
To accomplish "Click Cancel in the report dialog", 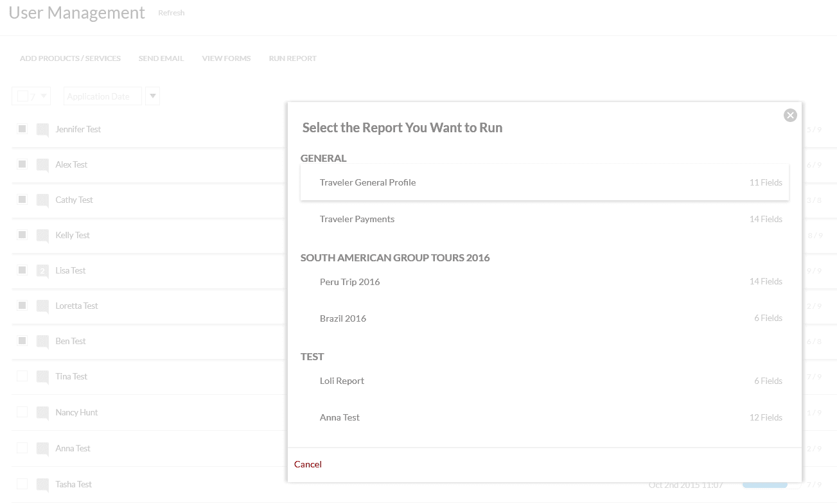I will 308,464.
